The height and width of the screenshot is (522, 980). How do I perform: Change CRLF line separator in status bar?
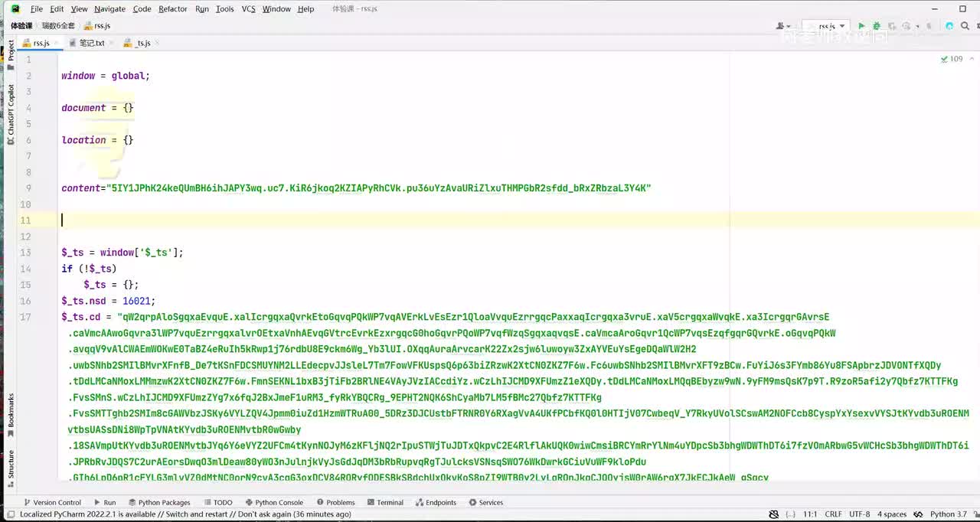click(x=833, y=514)
